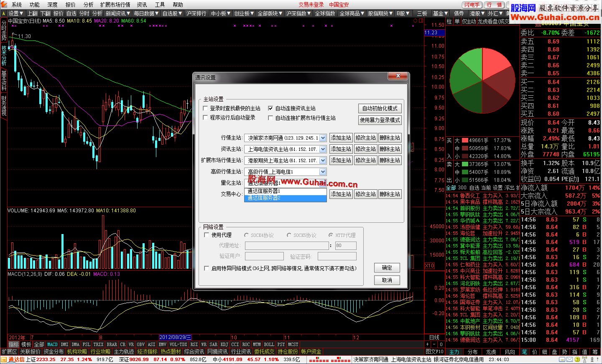This screenshot has width=602, height=364.
Task: Cancel the dialog with 取消
Action: pyautogui.click(x=387, y=280)
